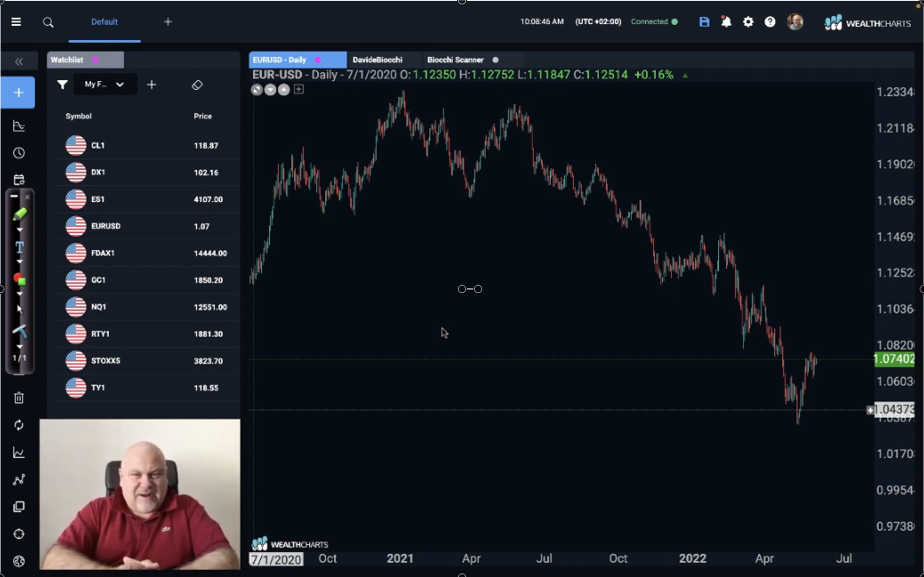Click the webcam video thumbnail

[x=140, y=494]
